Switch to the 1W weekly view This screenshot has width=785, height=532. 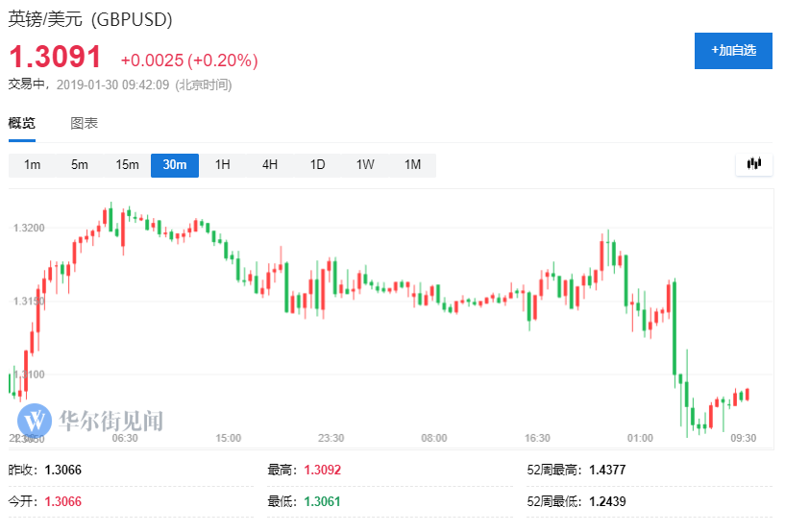coord(365,164)
